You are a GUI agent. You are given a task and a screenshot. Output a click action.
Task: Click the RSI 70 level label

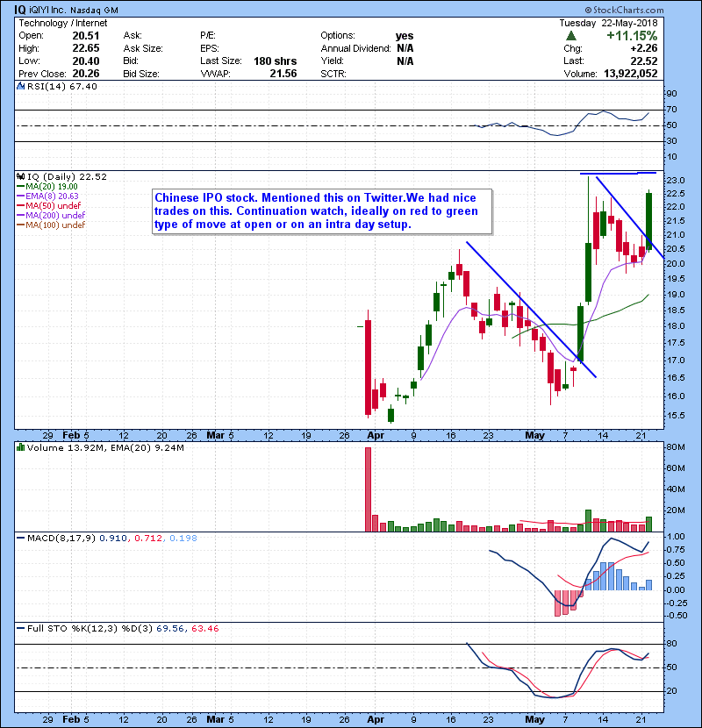coord(672,110)
